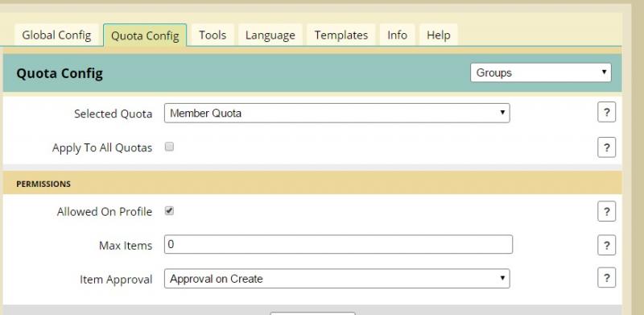Open the Item Approval dropdown
The width and height of the screenshot is (644, 315).
pyautogui.click(x=336, y=279)
